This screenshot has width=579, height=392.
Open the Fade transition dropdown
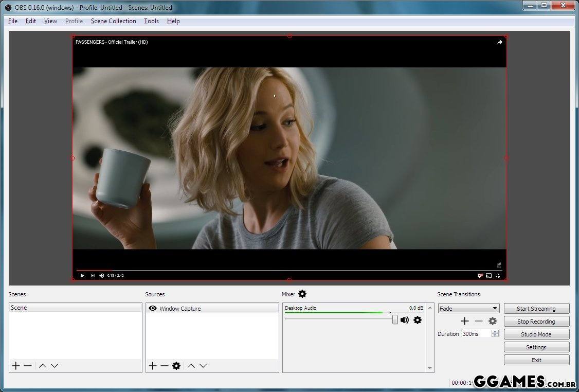(468, 309)
